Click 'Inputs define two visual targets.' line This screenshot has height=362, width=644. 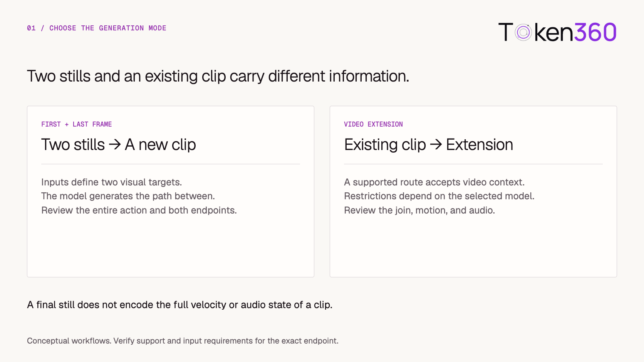[x=112, y=182]
